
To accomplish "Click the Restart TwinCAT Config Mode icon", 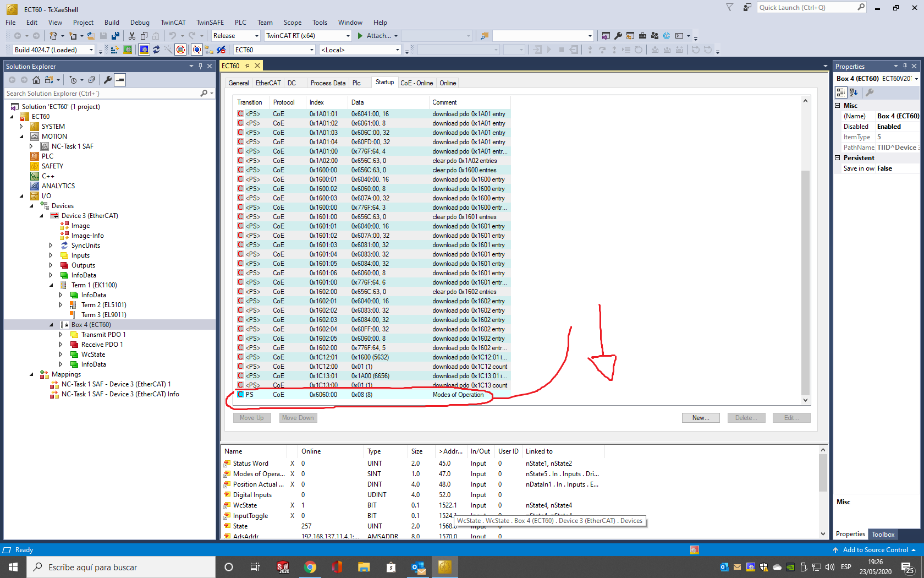I will click(x=144, y=50).
